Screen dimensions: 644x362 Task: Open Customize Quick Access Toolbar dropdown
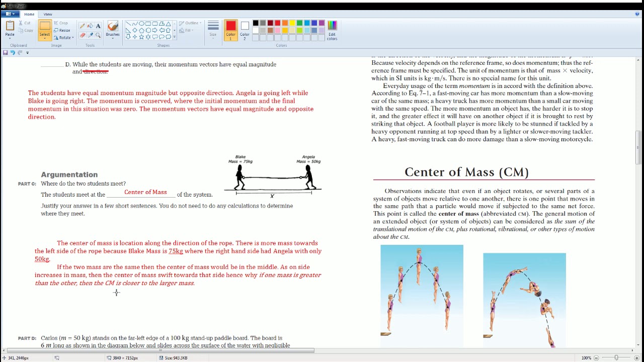coord(28,53)
